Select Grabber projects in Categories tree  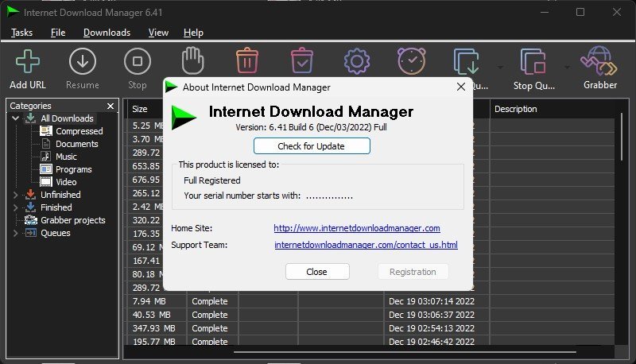[72, 220]
